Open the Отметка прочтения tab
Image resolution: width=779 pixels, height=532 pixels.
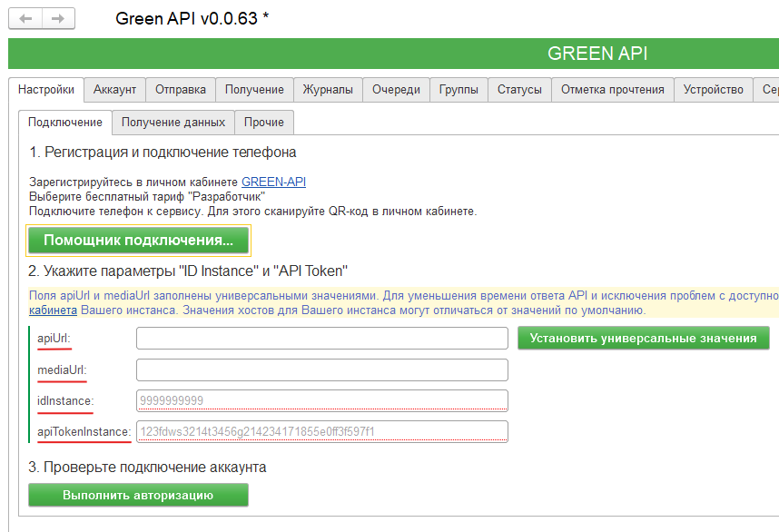pos(613,90)
